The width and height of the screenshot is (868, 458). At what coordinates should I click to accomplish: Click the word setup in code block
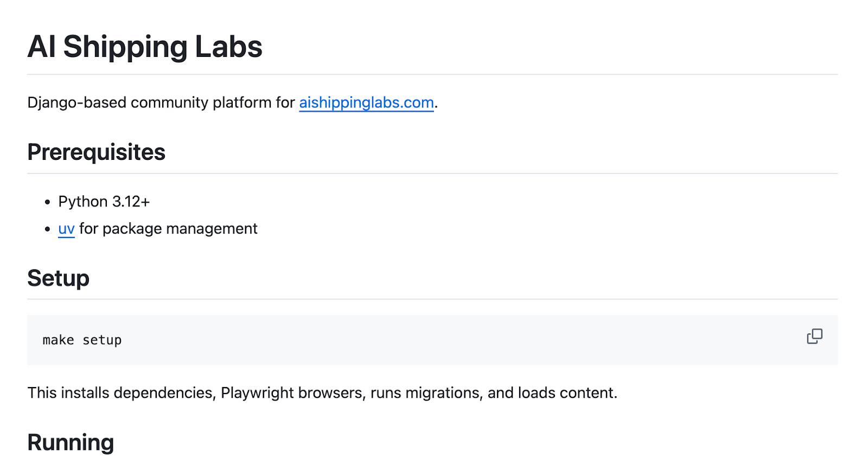102,340
